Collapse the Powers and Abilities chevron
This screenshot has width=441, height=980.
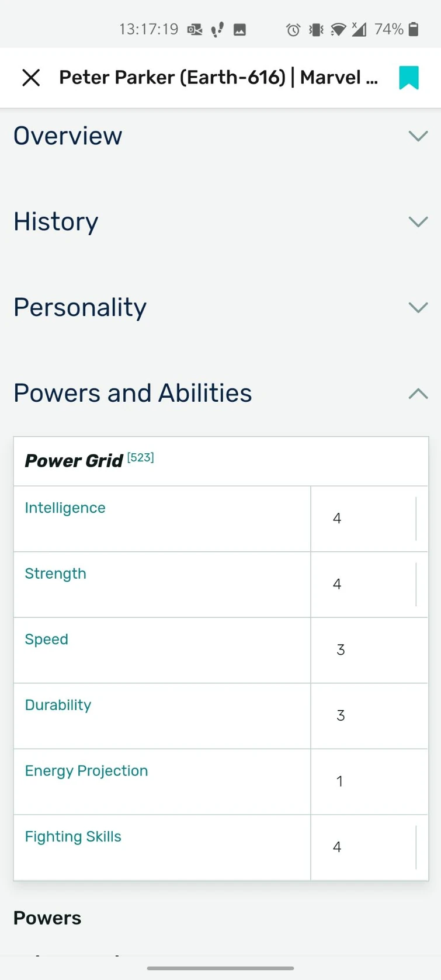418,394
